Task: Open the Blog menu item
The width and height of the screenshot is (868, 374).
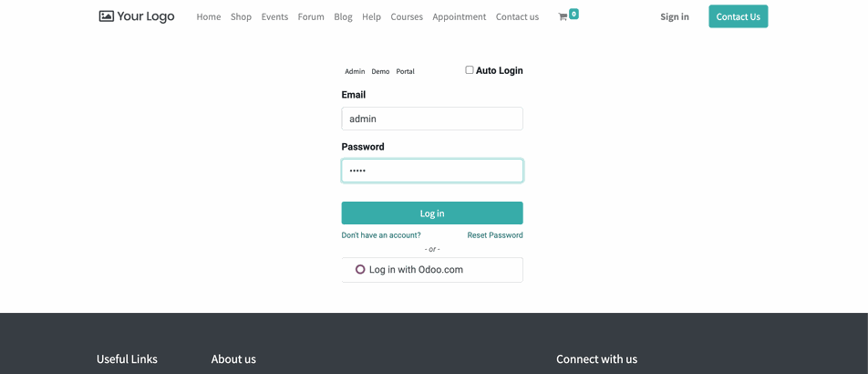Action: click(x=343, y=17)
